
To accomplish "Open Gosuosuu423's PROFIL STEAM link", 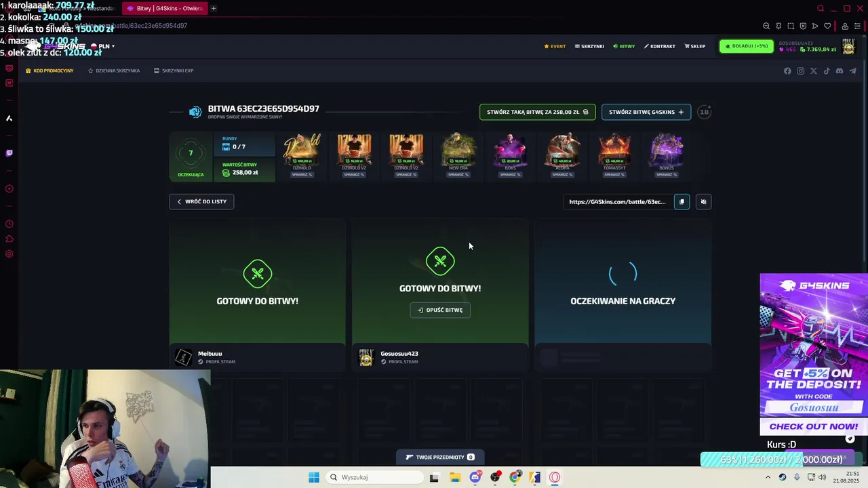I will tap(399, 362).
